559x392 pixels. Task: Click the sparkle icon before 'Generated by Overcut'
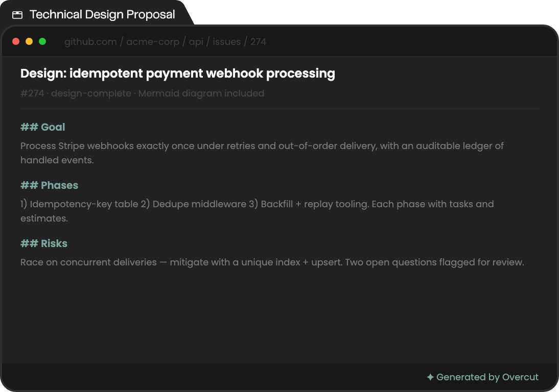click(x=430, y=377)
